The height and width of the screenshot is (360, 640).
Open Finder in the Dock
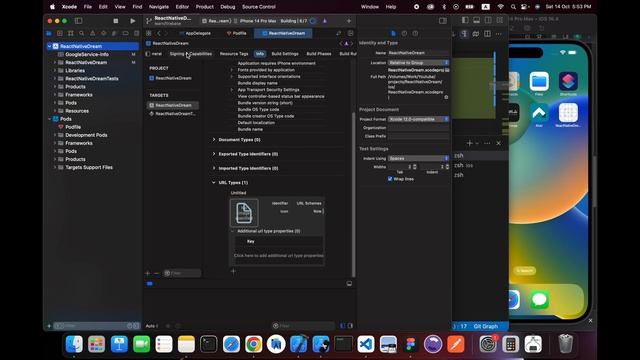74,344
